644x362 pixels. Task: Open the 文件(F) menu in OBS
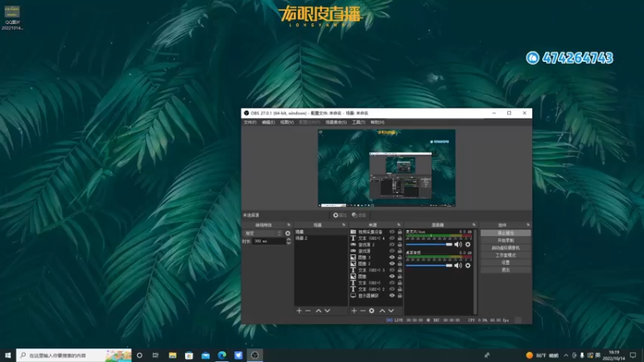[x=250, y=122]
